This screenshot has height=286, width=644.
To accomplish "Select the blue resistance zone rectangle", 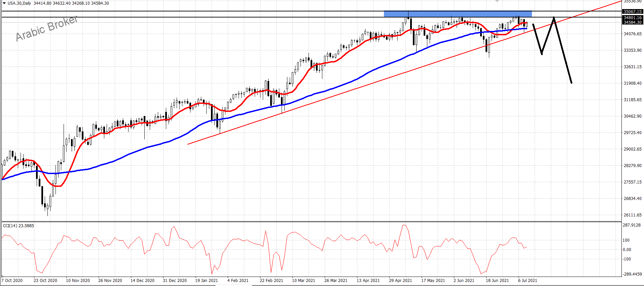I will [x=458, y=14].
